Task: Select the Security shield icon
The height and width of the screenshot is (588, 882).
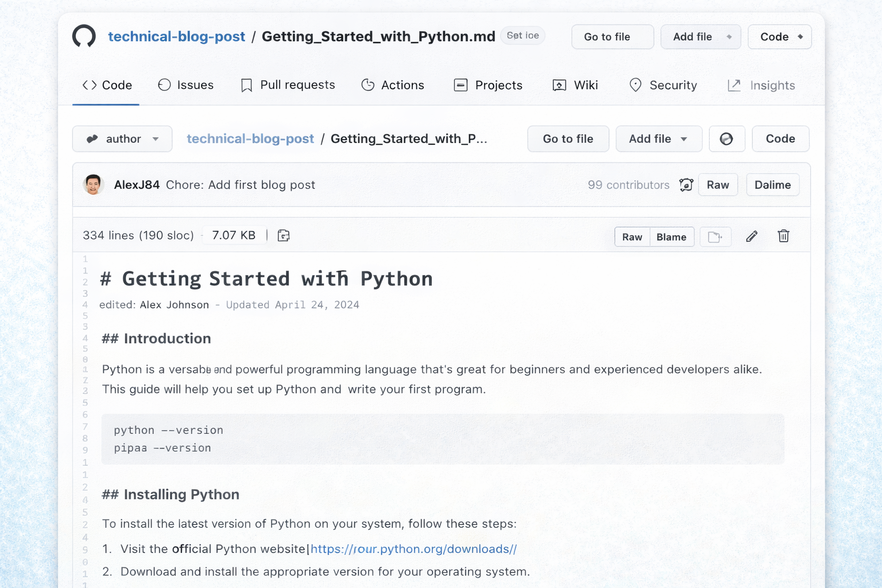Action: [636, 85]
